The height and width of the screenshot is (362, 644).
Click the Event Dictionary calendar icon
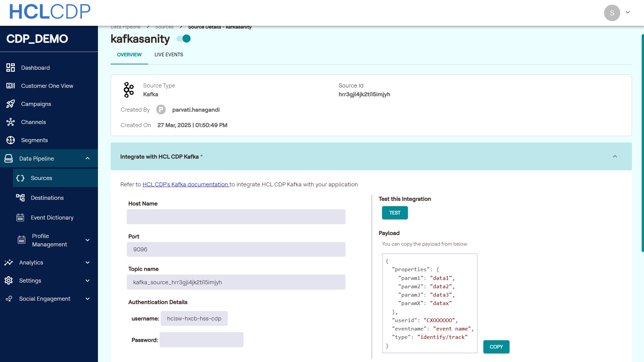click(20, 218)
